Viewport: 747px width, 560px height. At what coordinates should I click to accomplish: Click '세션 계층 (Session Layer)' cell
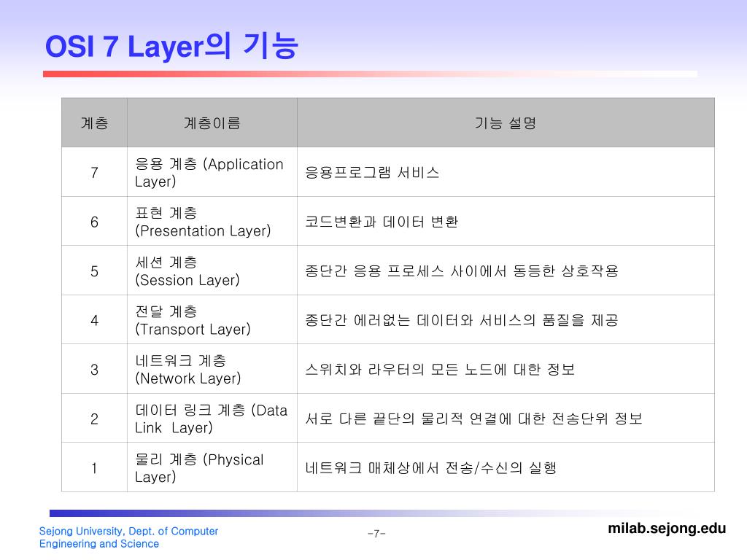pyautogui.click(x=212, y=271)
